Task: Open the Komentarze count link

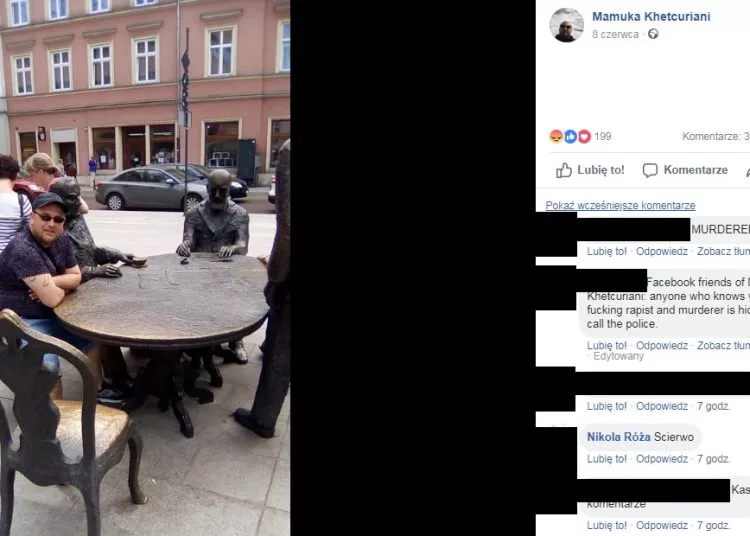Action: pyautogui.click(x=716, y=137)
